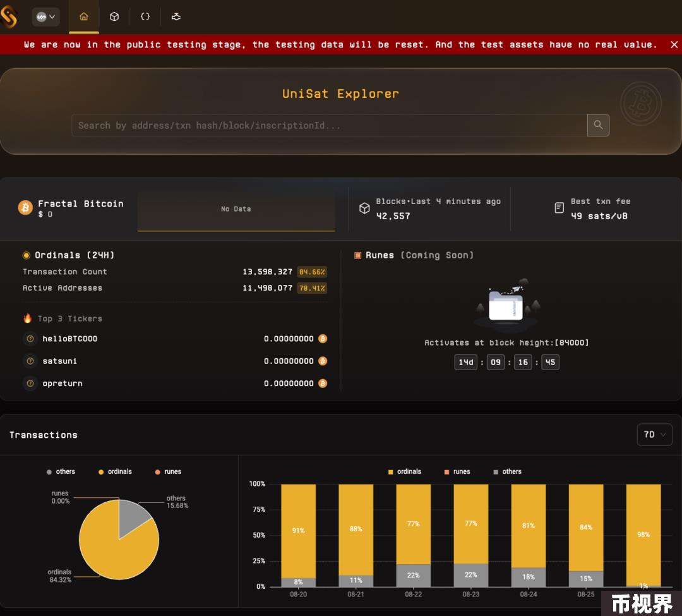Click the 08-22 others segment showing 22%
The height and width of the screenshot is (616, 682).
pos(413,576)
